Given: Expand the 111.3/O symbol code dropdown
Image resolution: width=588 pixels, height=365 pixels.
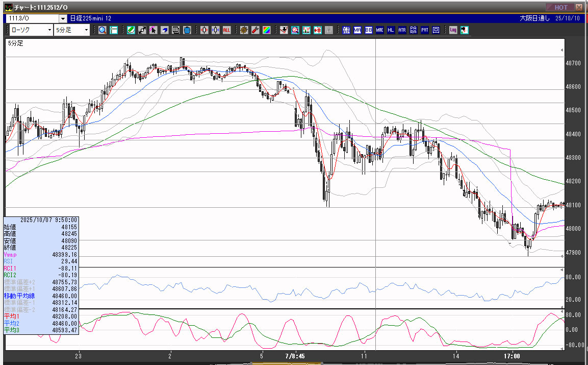Looking at the screenshot, I should tap(62, 18).
